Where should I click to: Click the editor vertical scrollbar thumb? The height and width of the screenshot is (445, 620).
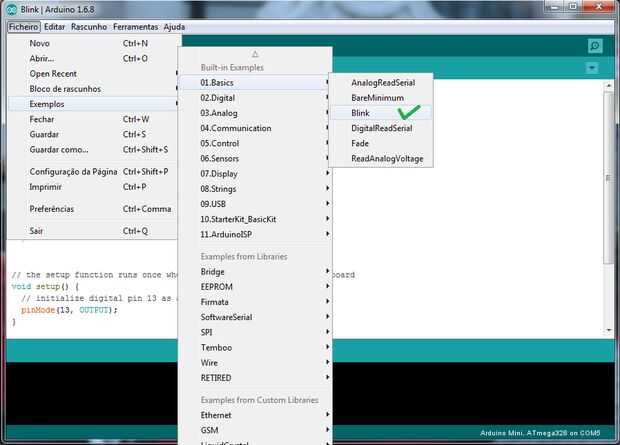(609, 178)
